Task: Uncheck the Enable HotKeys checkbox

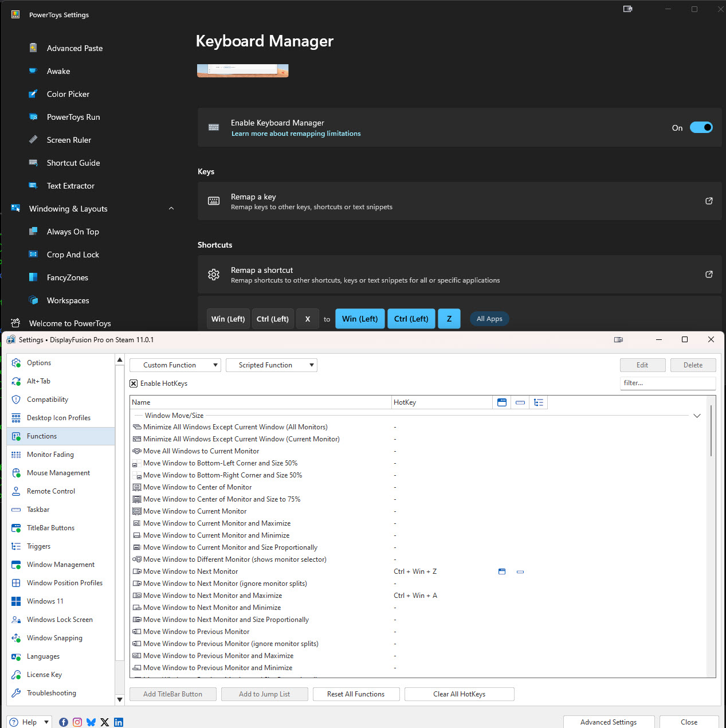Action: click(x=134, y=383)
